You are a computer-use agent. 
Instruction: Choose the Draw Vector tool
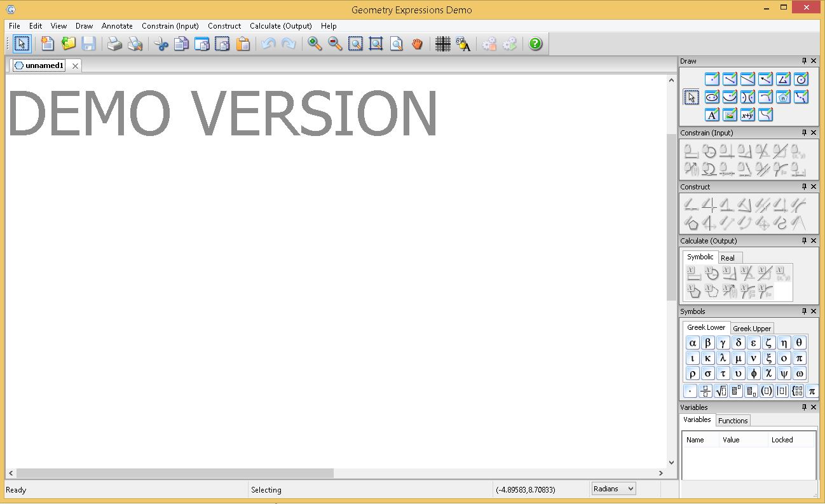765,79
